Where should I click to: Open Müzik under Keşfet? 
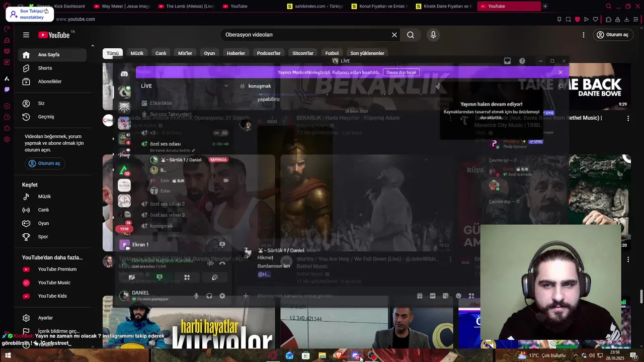pyautogui.click(x=52, y=197)
